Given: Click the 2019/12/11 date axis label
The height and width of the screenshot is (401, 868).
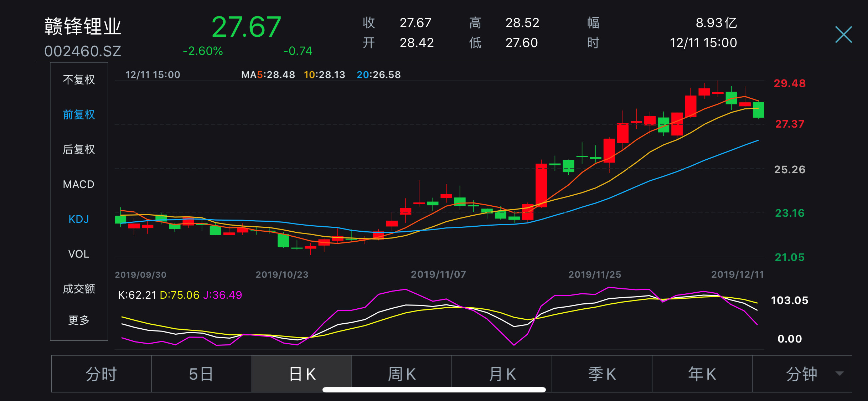Looking at the screenshot, I should pyautogui.click(x=738, y=274).
